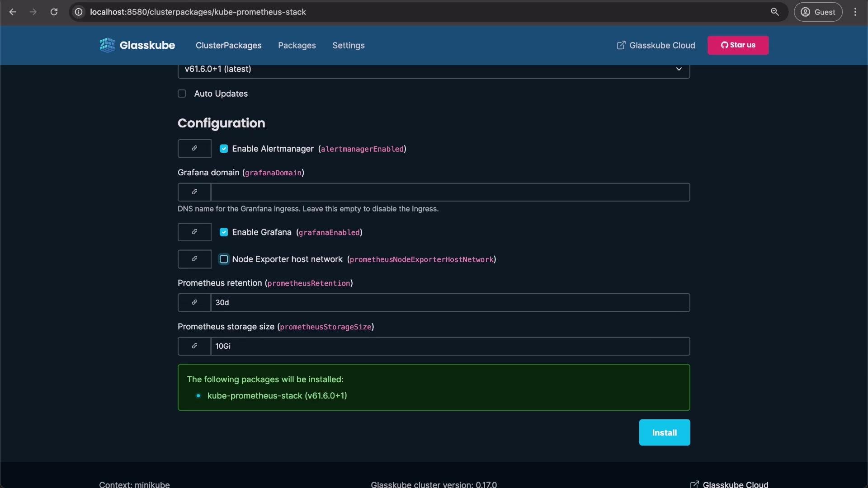Focus the Prometheus retention field with 30d

click(x=450, y=302)
